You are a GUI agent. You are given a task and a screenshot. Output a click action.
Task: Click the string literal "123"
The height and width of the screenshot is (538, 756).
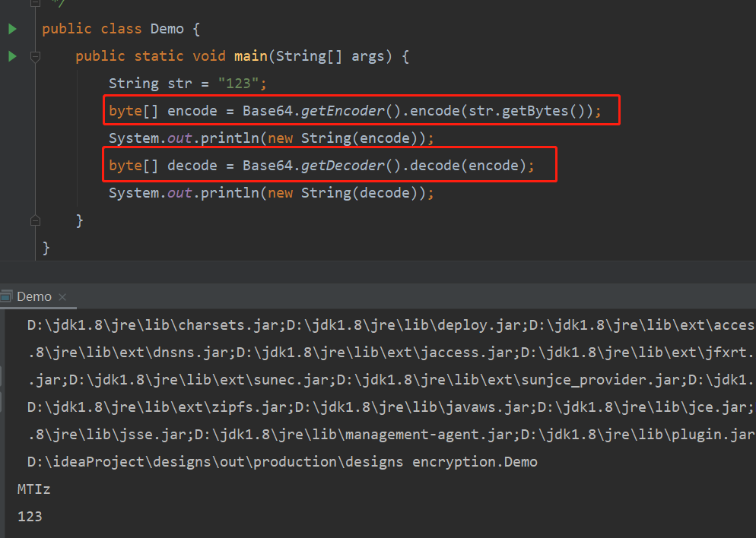tap(239, 84)
